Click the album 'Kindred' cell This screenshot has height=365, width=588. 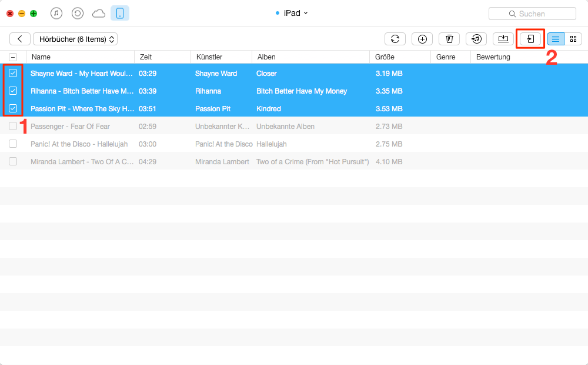269,109
